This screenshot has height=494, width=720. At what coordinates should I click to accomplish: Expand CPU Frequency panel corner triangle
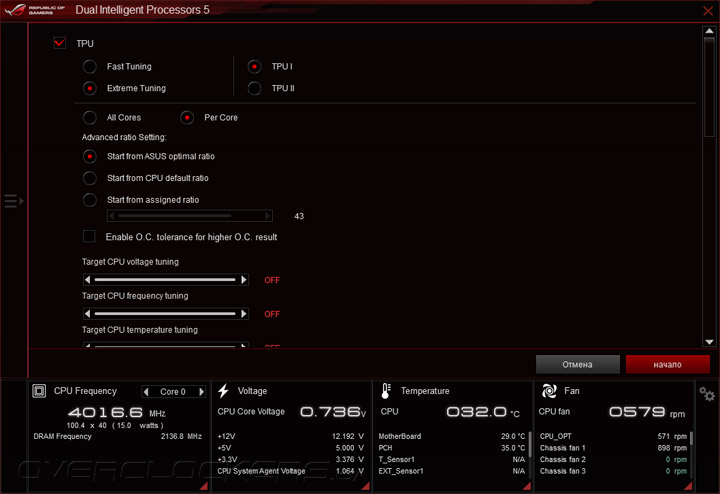click(x=204, y=486)
